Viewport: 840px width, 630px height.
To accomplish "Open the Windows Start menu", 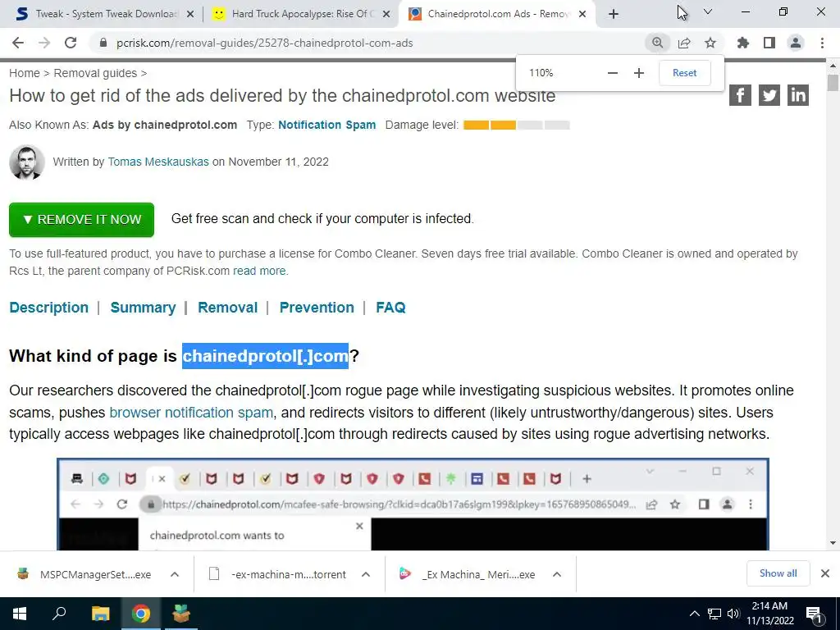I will pyautogui.click(x=20, y=614).
